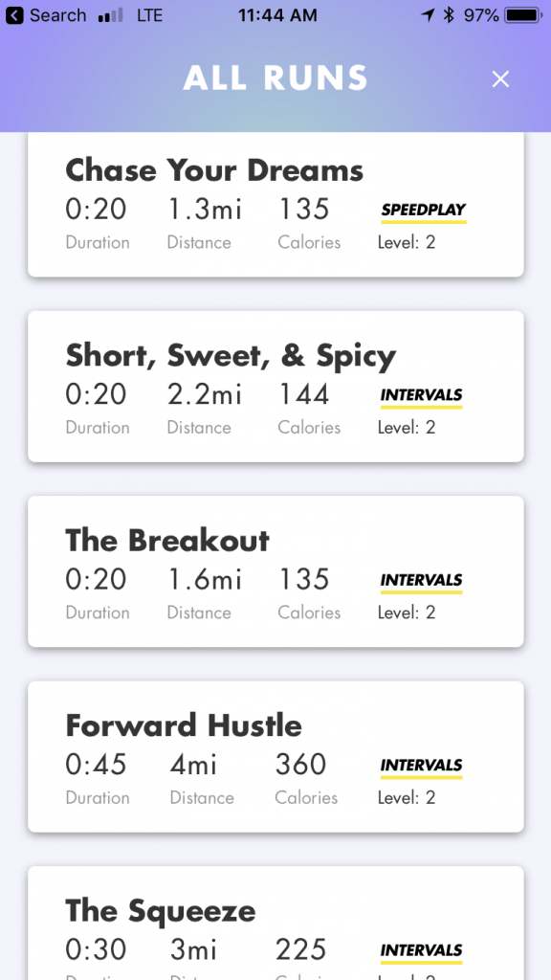This screenshot has height=980, width=551.
Task: Tap INTERVALS tag on The Squeeze
Action: click(x=421, y=950)
